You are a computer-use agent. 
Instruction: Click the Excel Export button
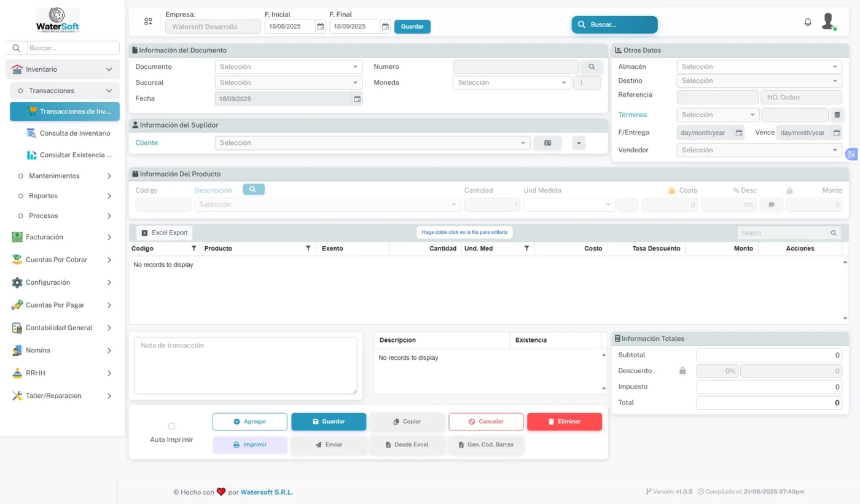(x=164, y=233)
